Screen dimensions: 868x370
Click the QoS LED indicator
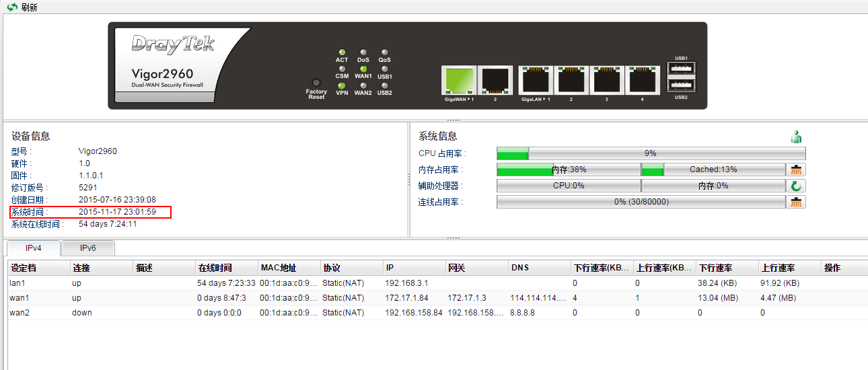pos(385,52)
